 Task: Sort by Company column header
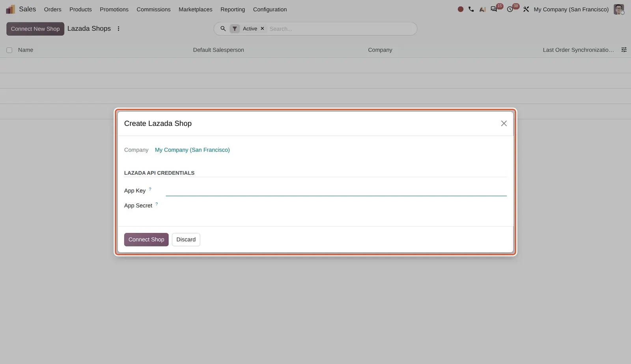pos(380,50)
